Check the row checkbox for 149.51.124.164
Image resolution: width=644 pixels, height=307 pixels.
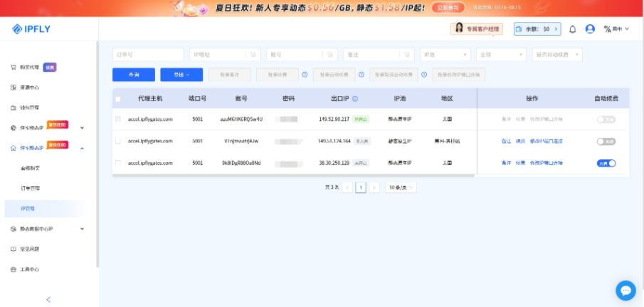click(x=118, y=141)
